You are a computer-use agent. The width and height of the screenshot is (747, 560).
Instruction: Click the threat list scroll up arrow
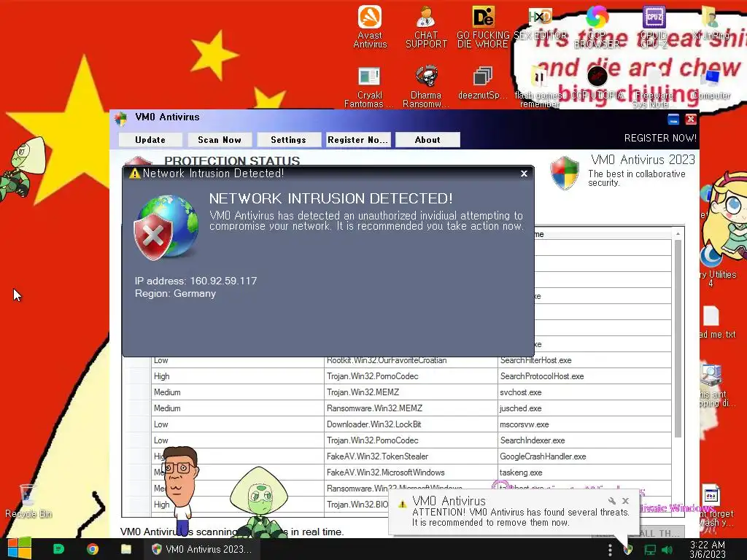click(678, 233)
